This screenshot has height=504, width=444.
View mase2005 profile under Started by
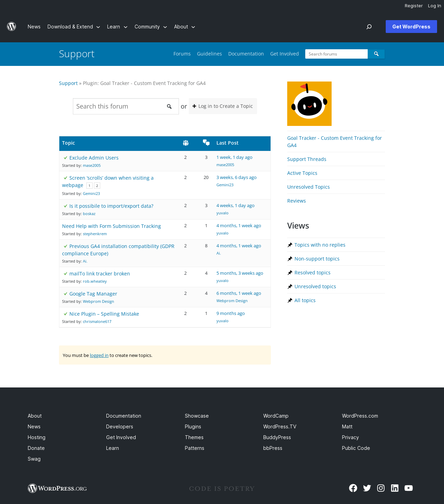92,166
